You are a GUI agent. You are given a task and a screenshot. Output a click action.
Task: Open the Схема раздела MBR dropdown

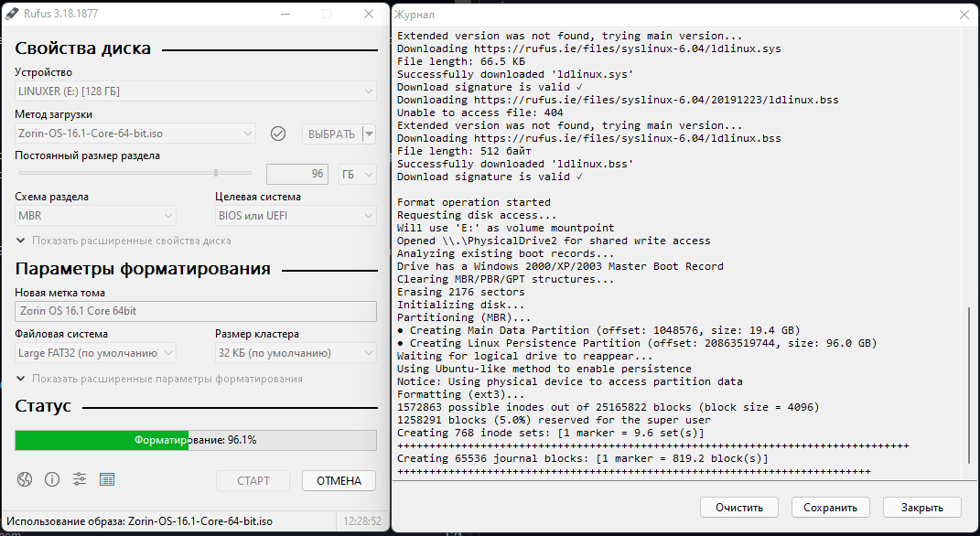(x=96, y=216)
